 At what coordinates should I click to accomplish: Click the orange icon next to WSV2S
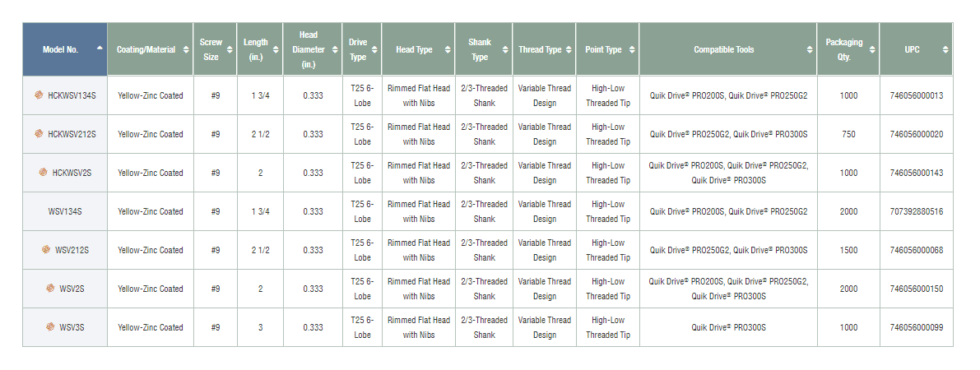pos(50,289)
